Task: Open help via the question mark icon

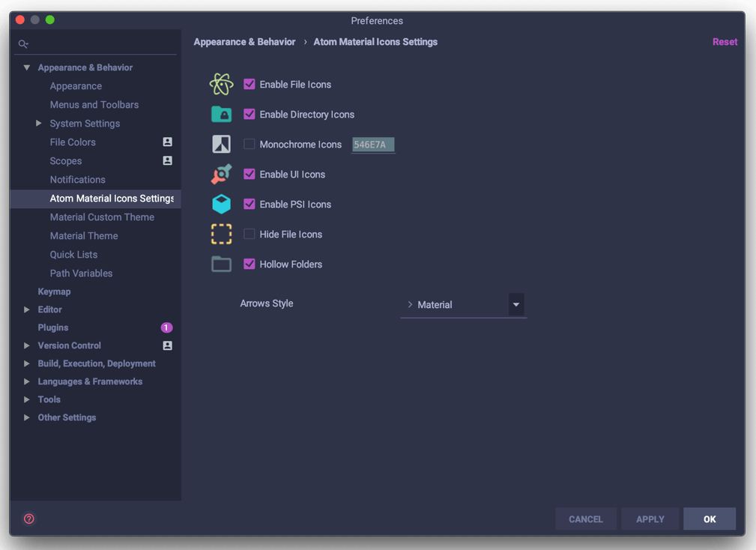Action: point(29,519)
